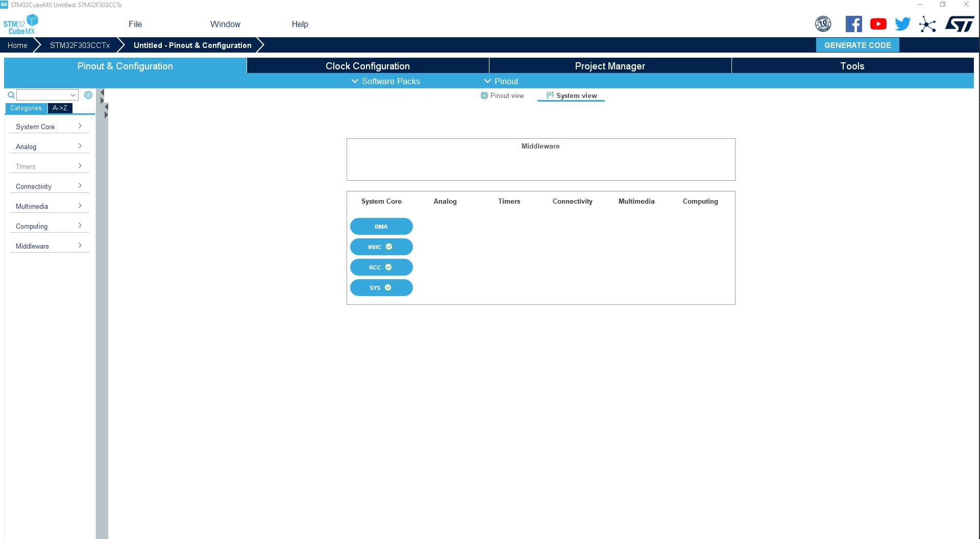Open the ST Facebook page icon
This screenshot has width=980, height=539.
point(853,24)
